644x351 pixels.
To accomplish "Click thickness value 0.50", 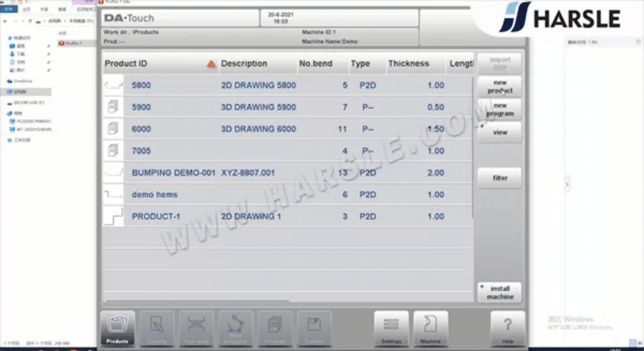I will pyautogui.click(x=435, y=107).
